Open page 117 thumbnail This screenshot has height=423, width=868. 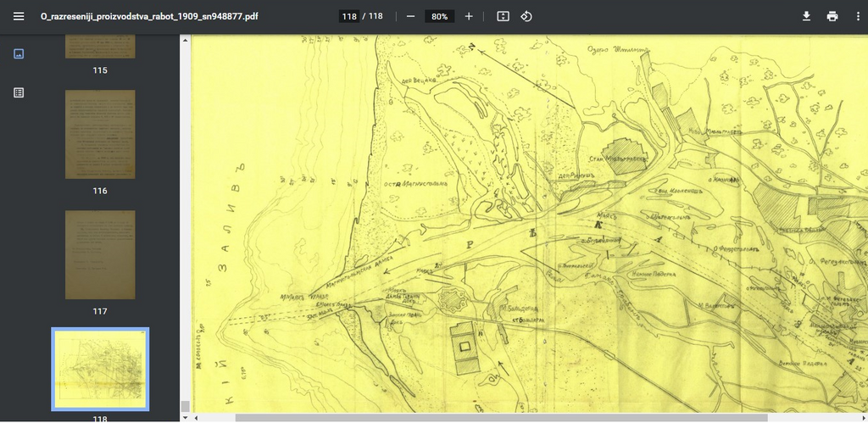point(100,254)
